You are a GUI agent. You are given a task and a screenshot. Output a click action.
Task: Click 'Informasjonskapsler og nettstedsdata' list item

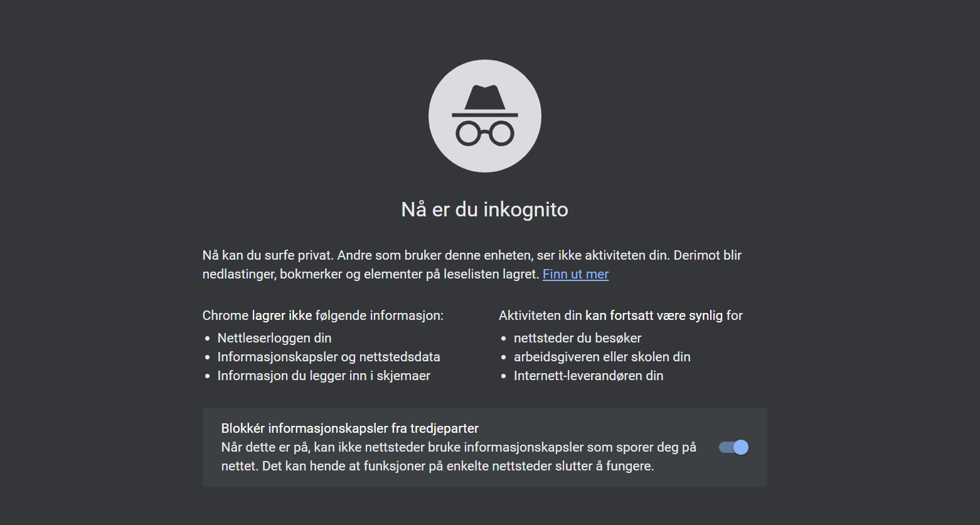click(329, 357)
